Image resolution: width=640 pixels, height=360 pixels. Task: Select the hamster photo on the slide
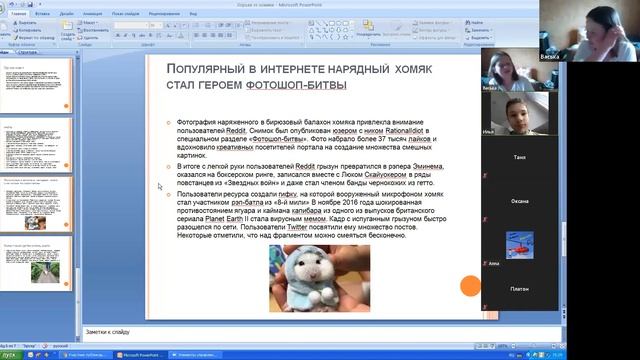coord(320,278)
